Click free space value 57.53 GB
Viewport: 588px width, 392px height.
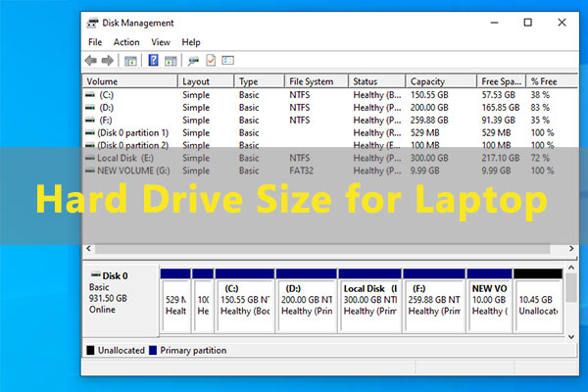pos(499,95)
